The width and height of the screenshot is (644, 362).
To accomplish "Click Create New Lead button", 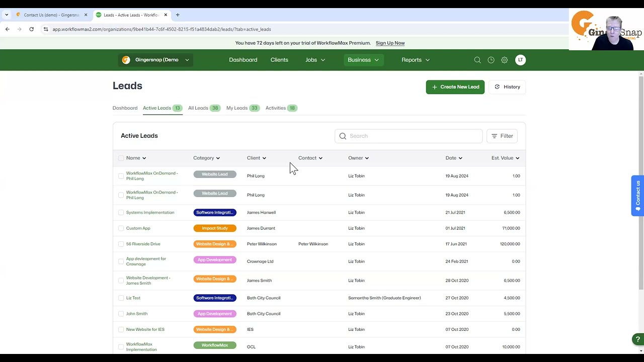I will (x=455, y=87).
